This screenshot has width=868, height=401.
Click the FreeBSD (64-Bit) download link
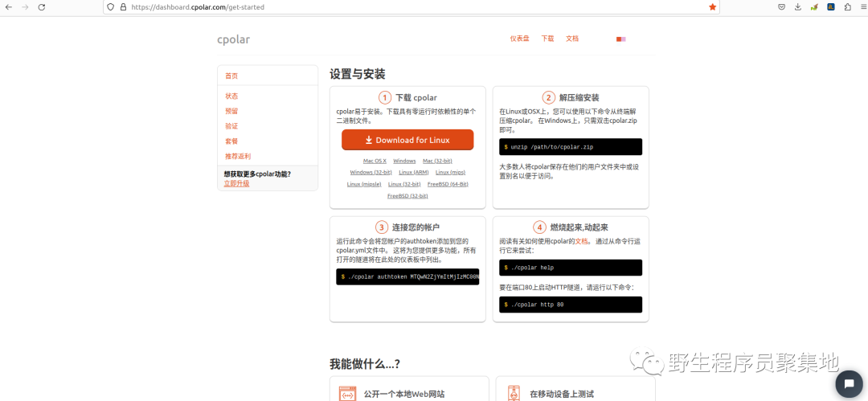(x=448, y=184)
